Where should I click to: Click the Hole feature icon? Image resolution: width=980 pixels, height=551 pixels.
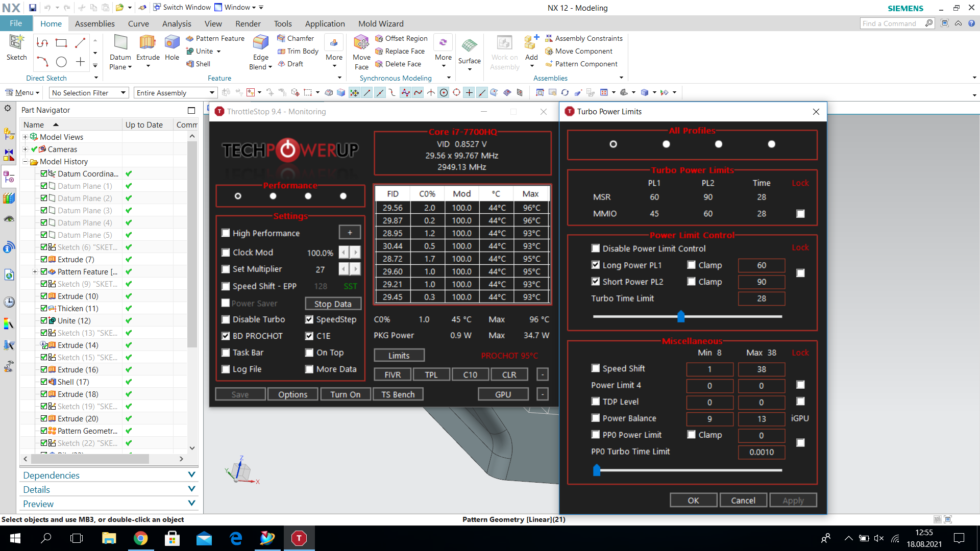click(x=172, y=43)
